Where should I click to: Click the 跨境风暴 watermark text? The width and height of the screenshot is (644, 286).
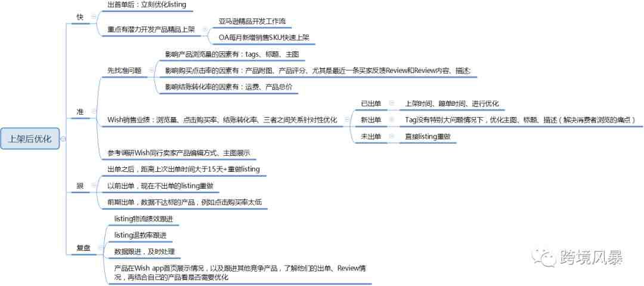tap(591, 258)
